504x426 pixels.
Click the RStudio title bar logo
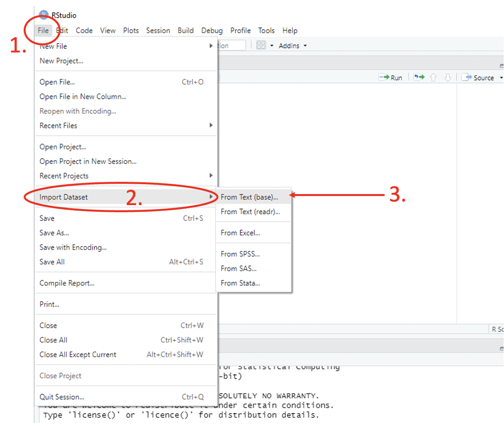44,15
